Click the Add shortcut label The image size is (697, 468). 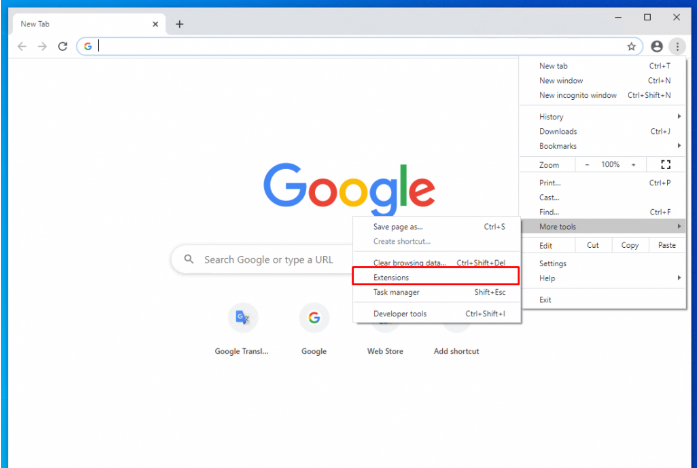[457, 351]
